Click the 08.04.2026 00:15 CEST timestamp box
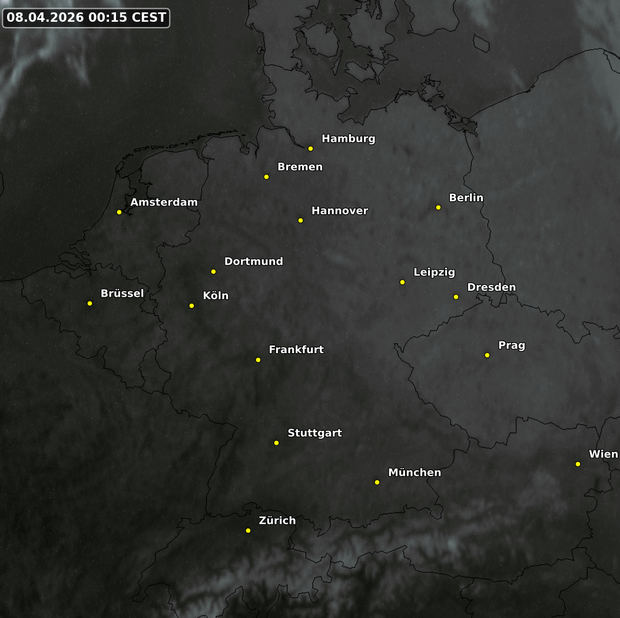The width and height of the screenshot is (620, 618). point(86,18)
